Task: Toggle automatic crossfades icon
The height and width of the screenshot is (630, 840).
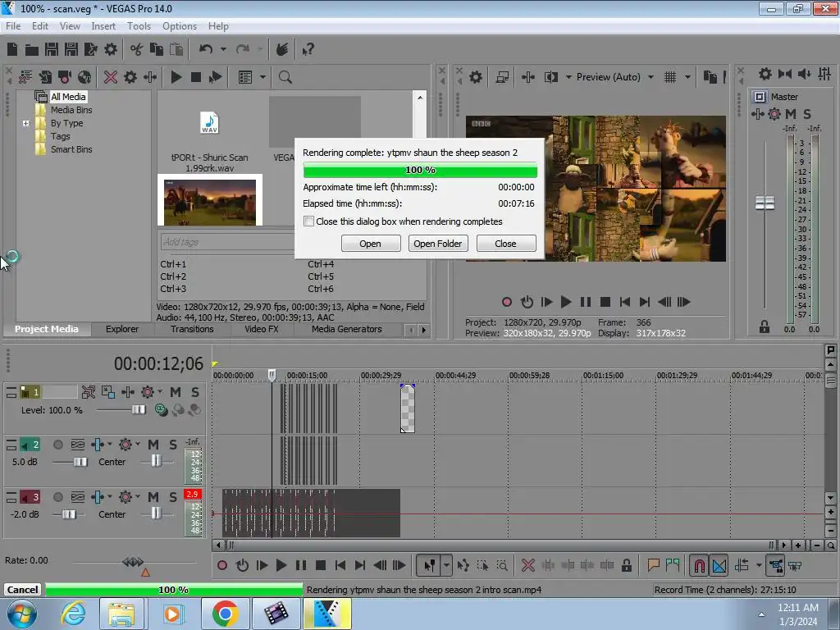Action: 719,565
